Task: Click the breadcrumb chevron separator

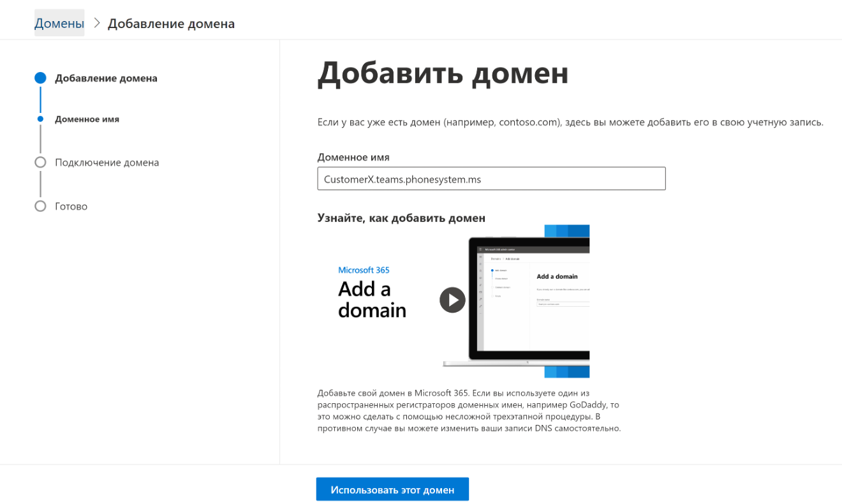Action: coord(97,24)
